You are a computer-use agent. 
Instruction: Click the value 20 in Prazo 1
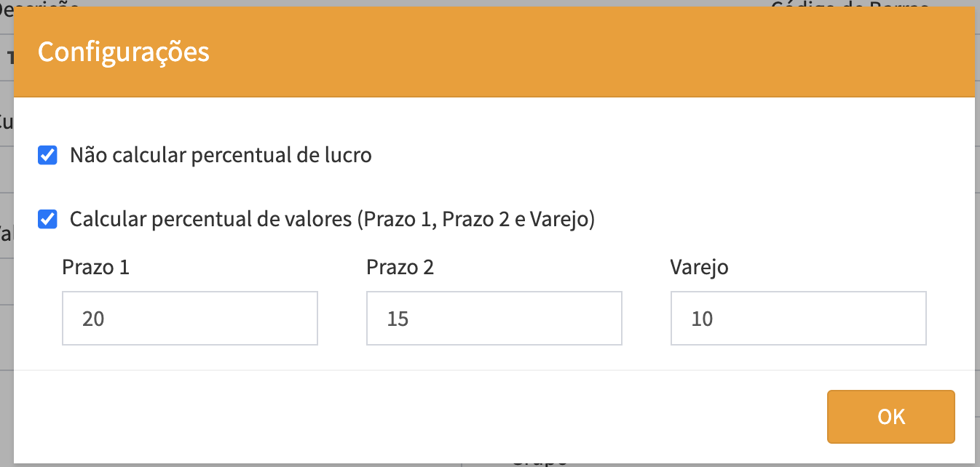94,319
